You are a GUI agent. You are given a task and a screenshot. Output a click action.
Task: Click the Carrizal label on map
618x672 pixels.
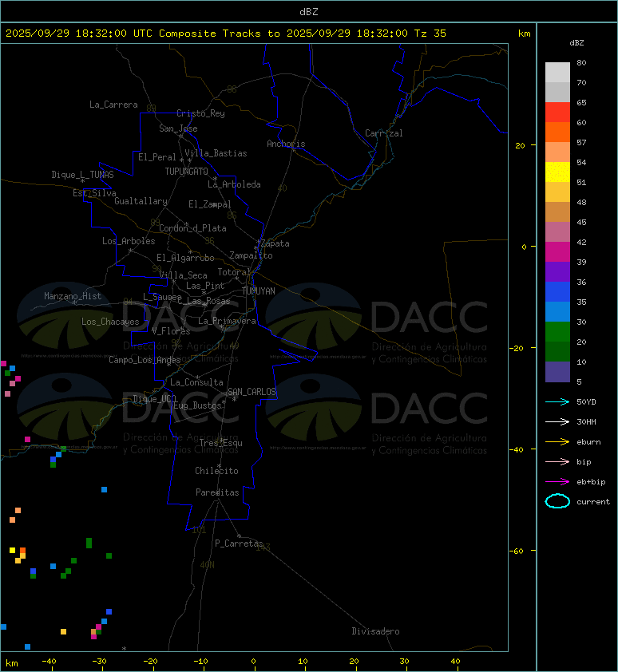pos(384,133)
